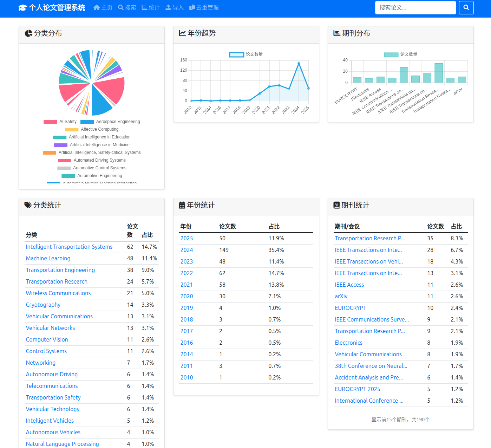Open Intelligent Transportation Systems category link
The width and height of the screenshot is (491, 448).
point(69,247)
